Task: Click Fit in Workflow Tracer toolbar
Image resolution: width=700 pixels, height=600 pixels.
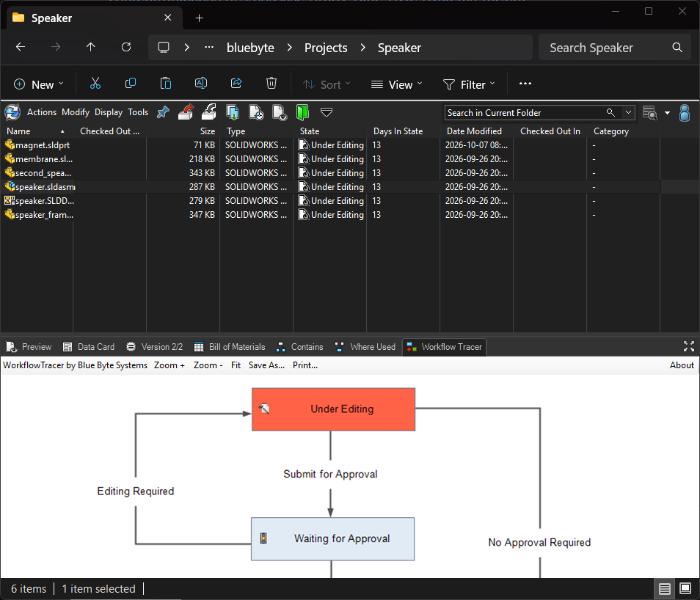Action: coord(236,365)
